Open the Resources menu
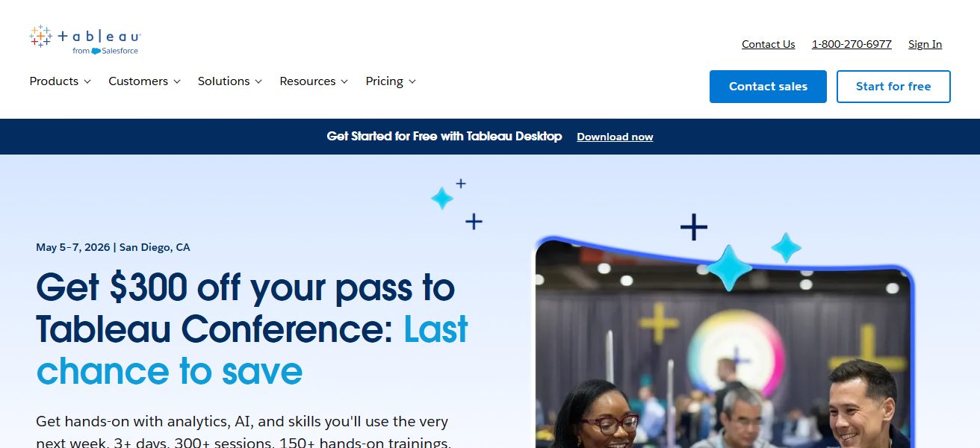980x448 pixels. pyautogui.click(x=314, y=81)
